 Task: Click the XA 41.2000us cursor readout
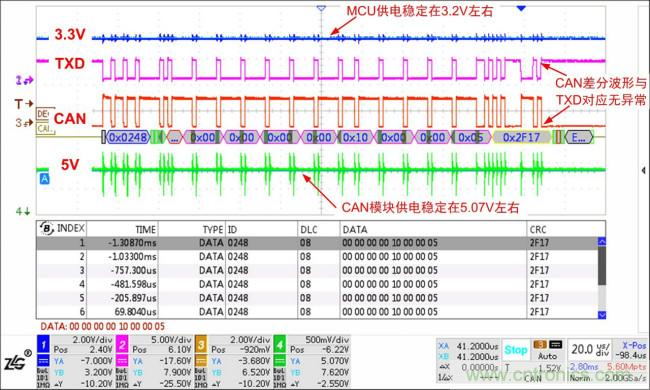[468, 346]
